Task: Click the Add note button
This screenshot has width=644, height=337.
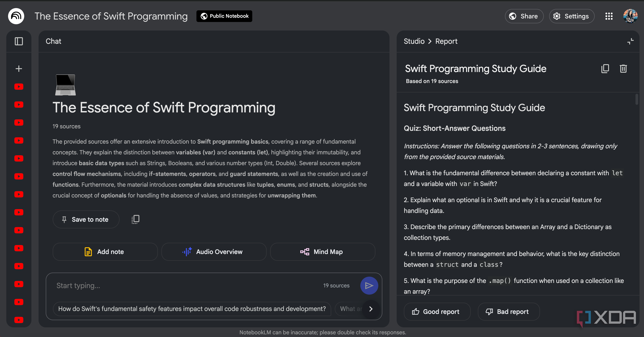Action: click(105, 252)
